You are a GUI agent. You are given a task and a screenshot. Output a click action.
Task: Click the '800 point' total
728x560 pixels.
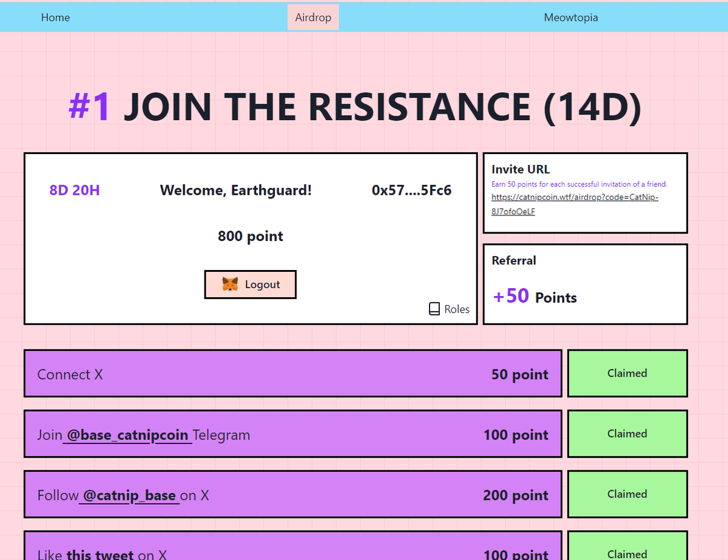[x=251, y=236]
